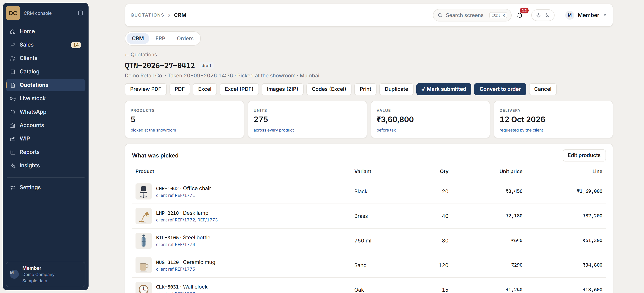Click the Sales trend icon
This screenshot has width=644, height=293.
tap(13, 45)
